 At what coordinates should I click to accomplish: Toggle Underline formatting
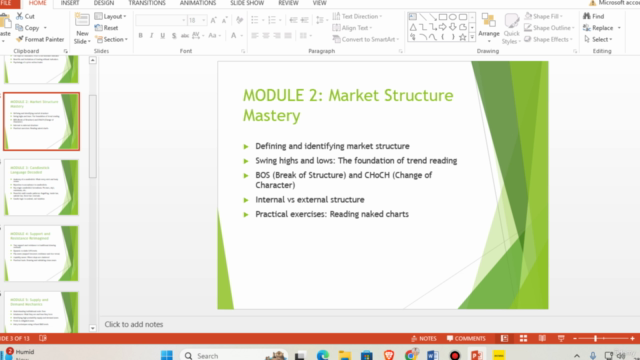coord(162,36)
